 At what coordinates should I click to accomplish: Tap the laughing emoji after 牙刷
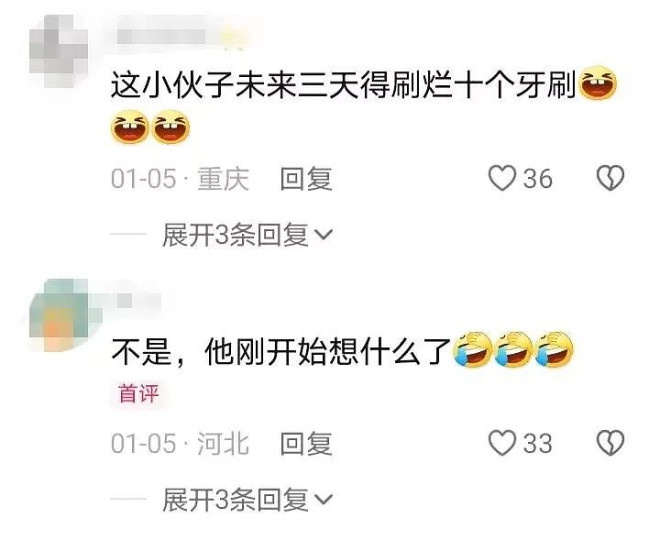pos(598,83)
